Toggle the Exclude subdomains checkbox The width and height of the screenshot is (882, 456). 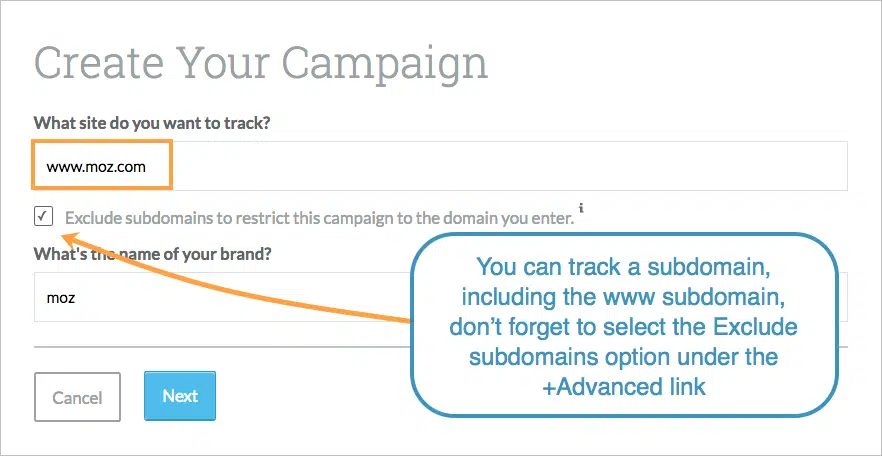point(43,215)
